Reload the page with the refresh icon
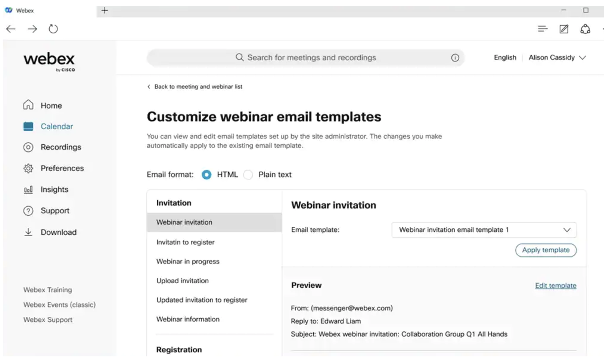The width and height of the screenshot is (608, 364). pyautogui.click(x=53, y=29)
